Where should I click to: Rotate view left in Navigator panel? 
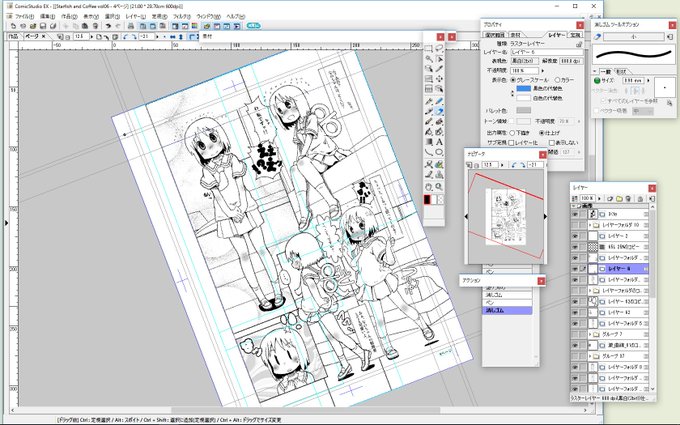(515, 165)
